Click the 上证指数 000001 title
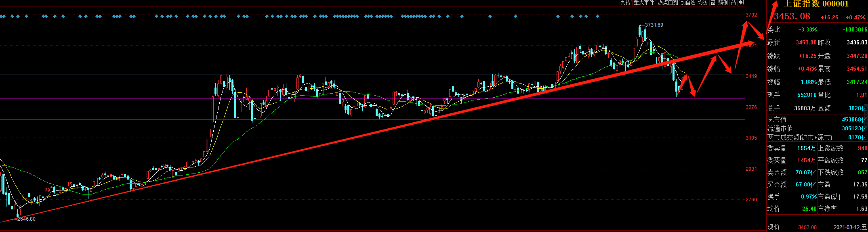The image size is (868, 232). point(816,4)
